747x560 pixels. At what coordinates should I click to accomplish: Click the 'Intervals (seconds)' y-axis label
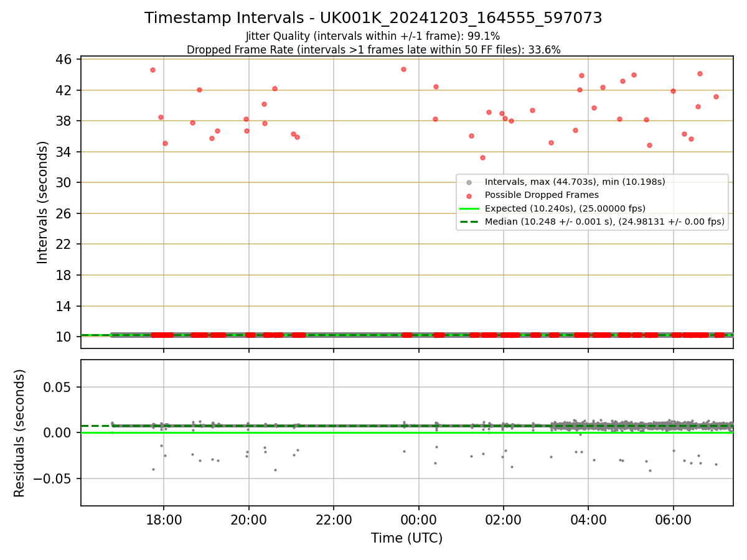click(43, 202)
